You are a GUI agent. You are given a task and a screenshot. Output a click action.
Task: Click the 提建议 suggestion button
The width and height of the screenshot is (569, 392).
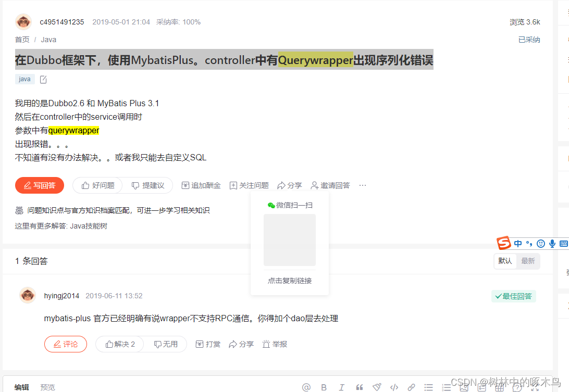(x=147, y=185)
